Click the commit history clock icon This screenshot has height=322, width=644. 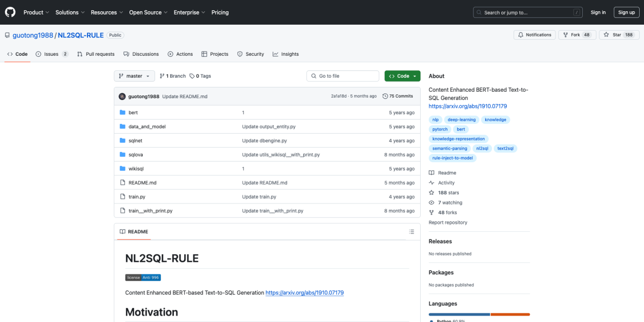point(385,96)
